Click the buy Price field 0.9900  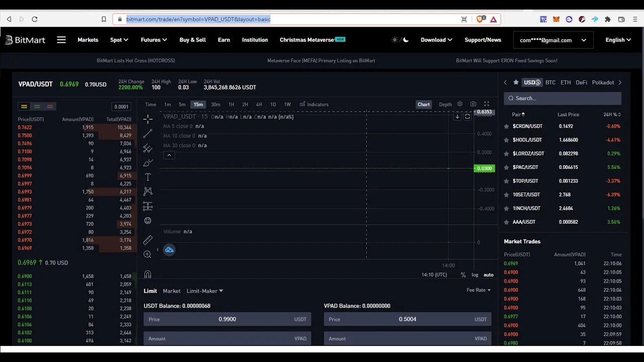pyautogui.click(x=227, y=319)
